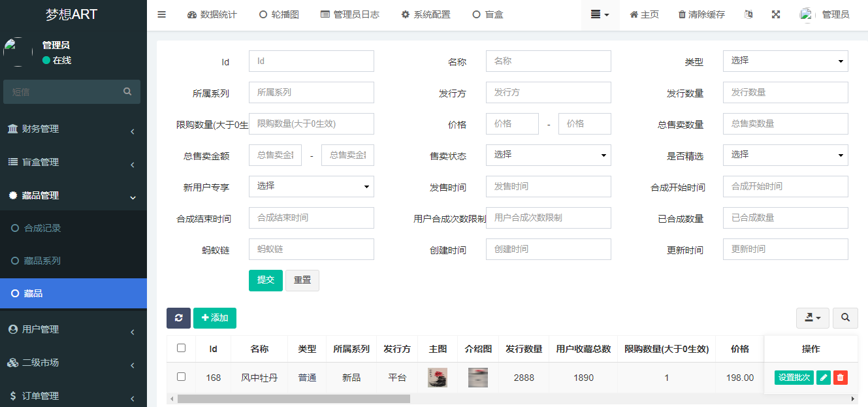868x407 pixels.
Task: Delete row 168 using the trash icon
Action: click(841, 378)
